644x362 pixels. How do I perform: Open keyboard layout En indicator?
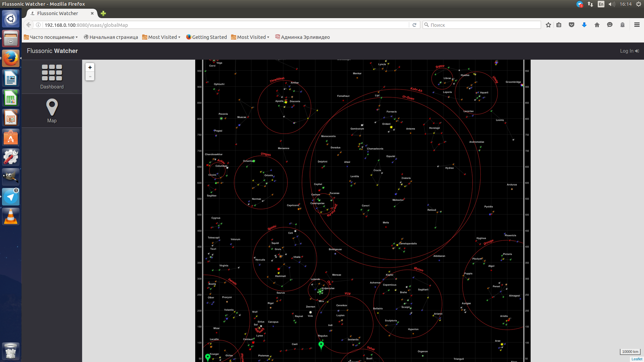(x=601, y=4)
